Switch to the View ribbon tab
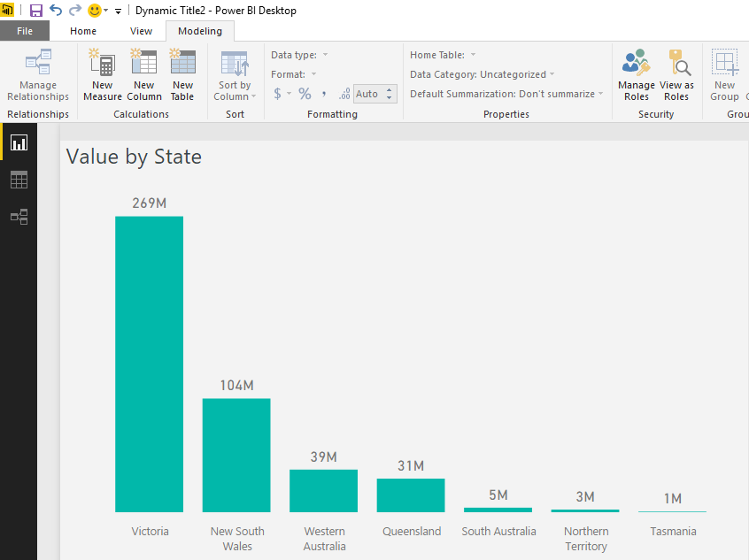This screenshot has width=749, height=560. (x=141, y=31)
